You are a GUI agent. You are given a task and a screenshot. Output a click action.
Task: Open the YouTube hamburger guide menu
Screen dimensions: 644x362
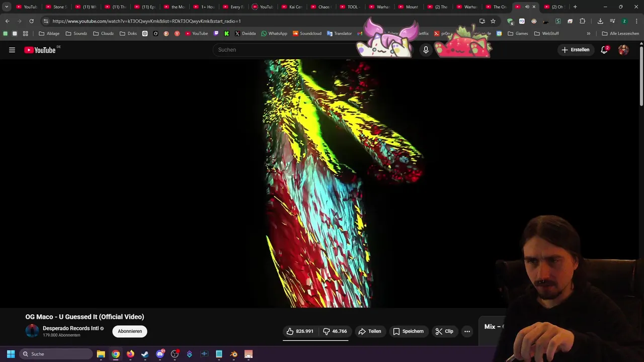coord(12,50)
